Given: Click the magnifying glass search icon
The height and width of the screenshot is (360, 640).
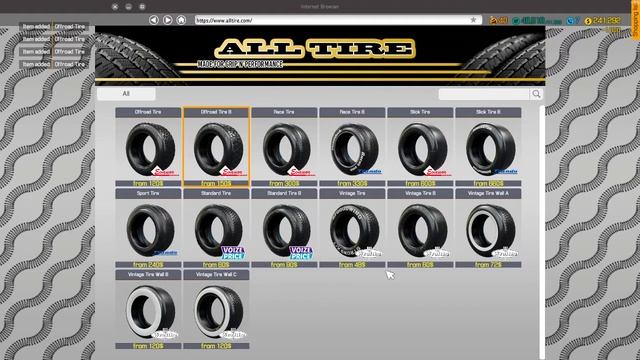Looking at the screenshot, I should (x=536, y=94).
